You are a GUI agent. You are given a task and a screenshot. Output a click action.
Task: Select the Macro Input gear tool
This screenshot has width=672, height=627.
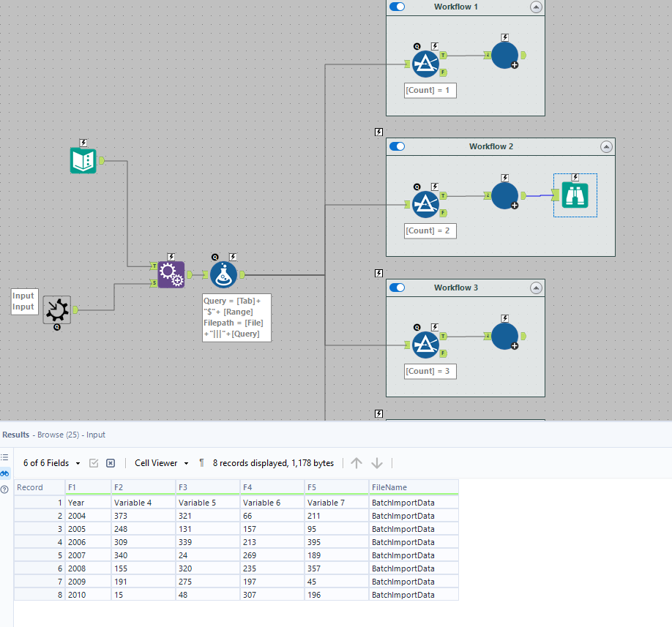coord(57,309)
